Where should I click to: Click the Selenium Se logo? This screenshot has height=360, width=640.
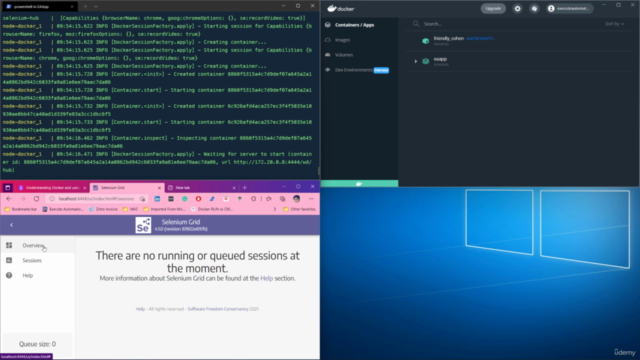[143, 225]
